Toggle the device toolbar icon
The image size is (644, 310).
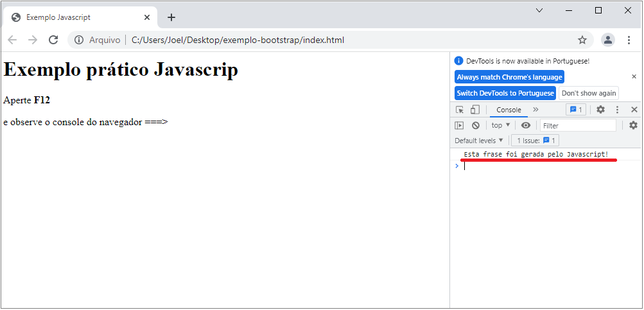point(474,110)
